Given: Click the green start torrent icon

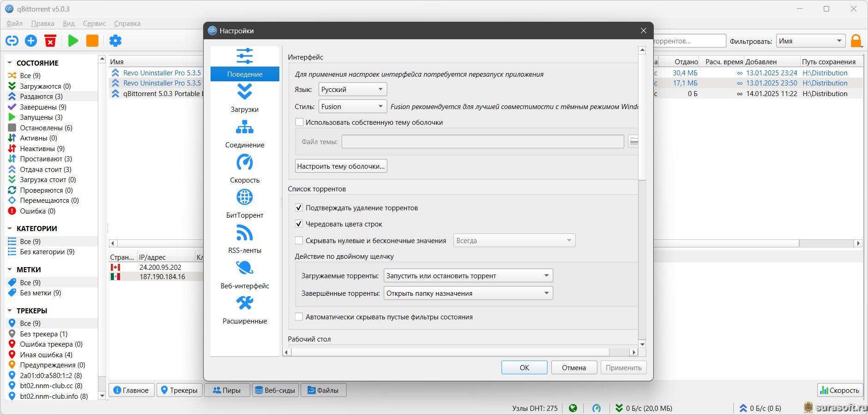Looking at the screenshot, I should (73, 41).
